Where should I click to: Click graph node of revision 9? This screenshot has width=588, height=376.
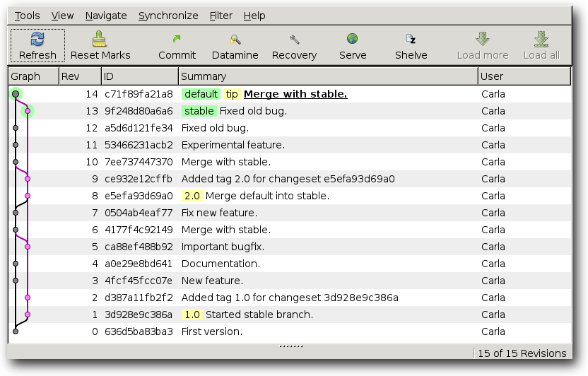[28, 179]
